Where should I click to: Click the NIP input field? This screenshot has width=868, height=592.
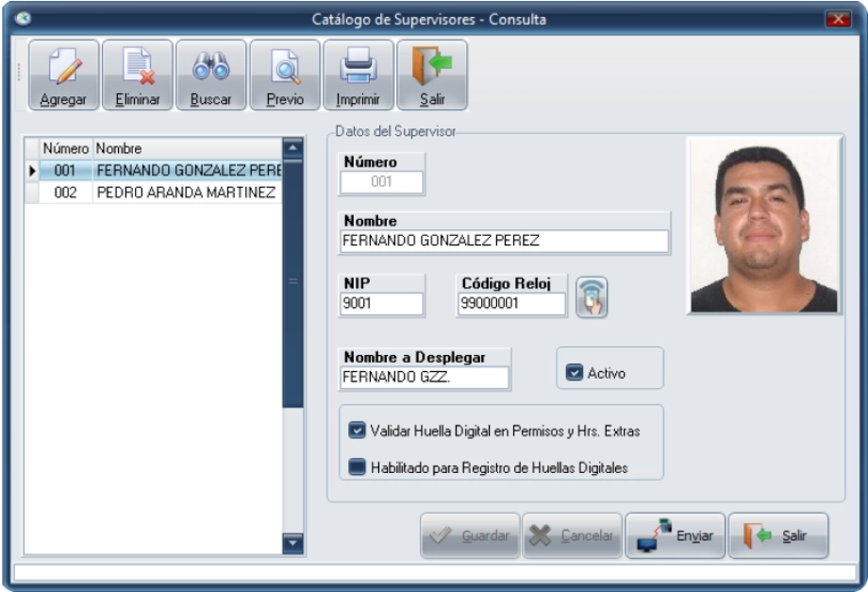pyautogui.click(x=381, y=304)
